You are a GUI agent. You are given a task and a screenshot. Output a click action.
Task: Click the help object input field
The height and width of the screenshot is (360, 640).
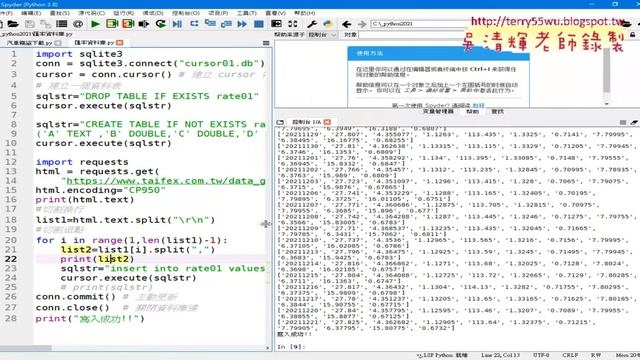pos(412,35)
